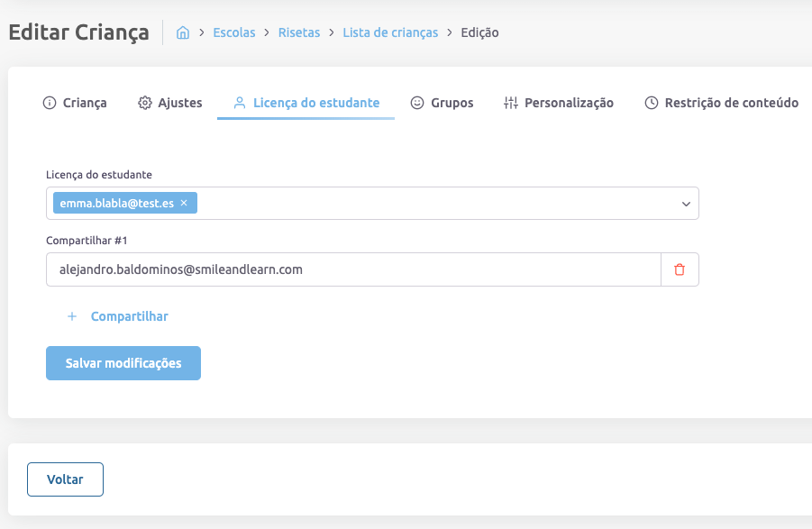Click the home icon in breadcrumb
812x529 pixels.
[183, 32]
